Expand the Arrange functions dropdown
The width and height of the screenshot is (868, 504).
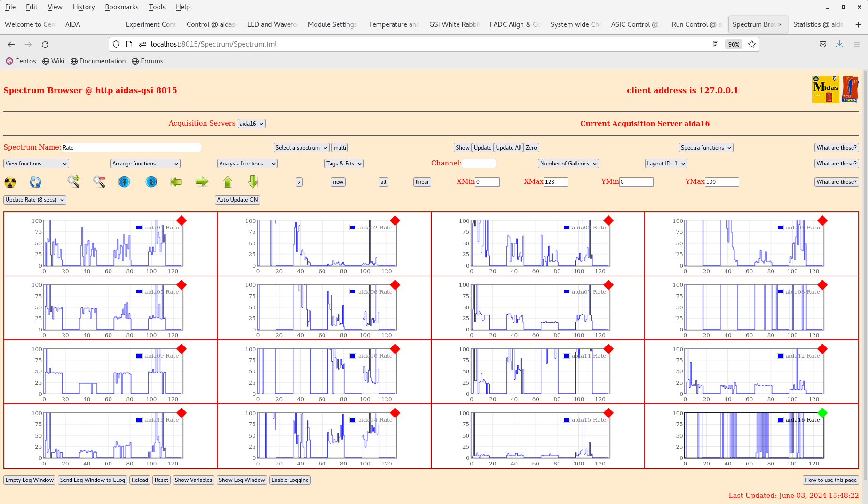click(x=145, y=164)
